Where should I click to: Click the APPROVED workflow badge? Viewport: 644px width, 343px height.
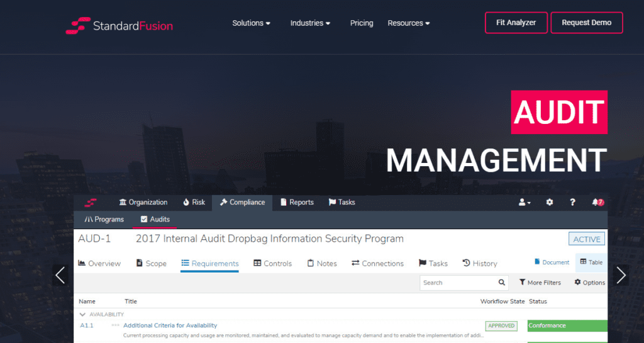point(501,326)
